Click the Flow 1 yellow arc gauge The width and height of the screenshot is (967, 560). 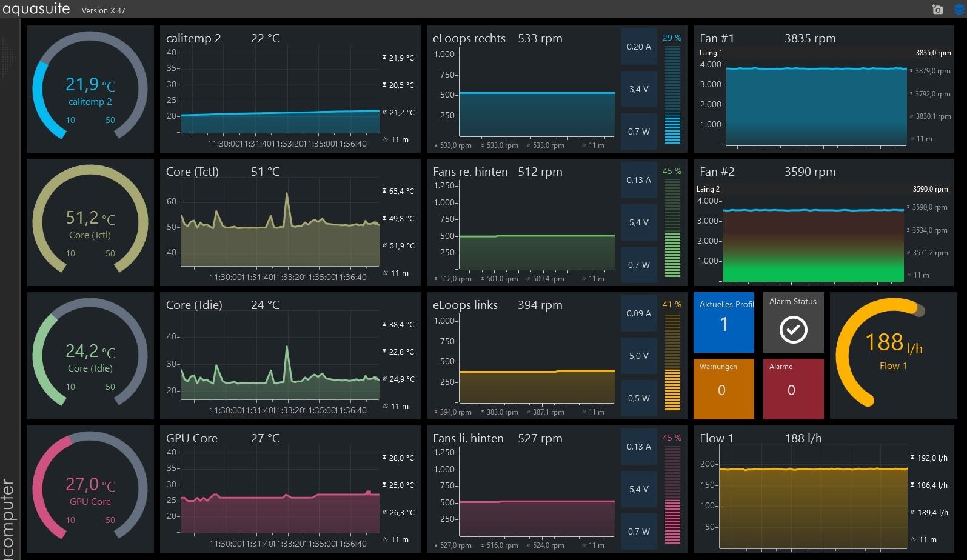point(881,353)
